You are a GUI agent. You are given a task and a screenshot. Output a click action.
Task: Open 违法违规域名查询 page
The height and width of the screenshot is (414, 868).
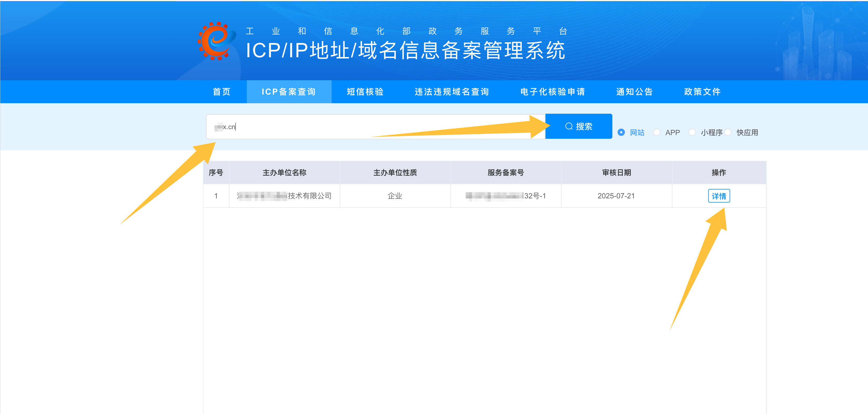pyautogui.click(x=453, y=91)
